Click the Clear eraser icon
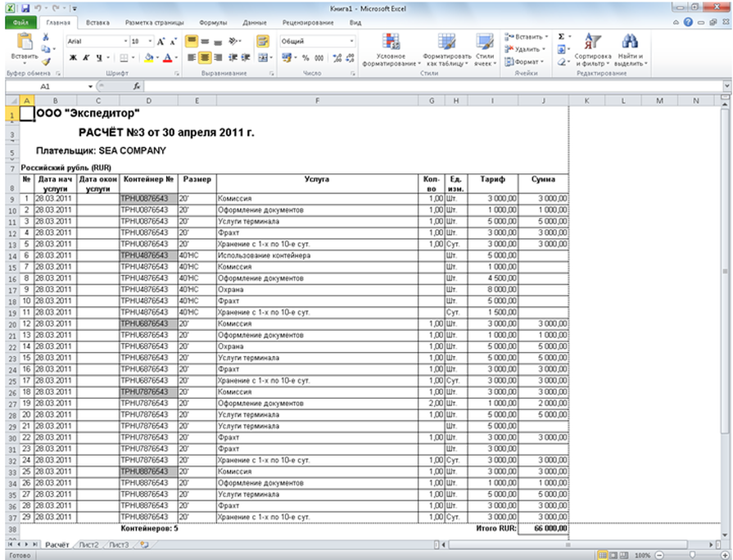Screen dimensions: 733x560 pyautogui.click(x=562, y=61)
